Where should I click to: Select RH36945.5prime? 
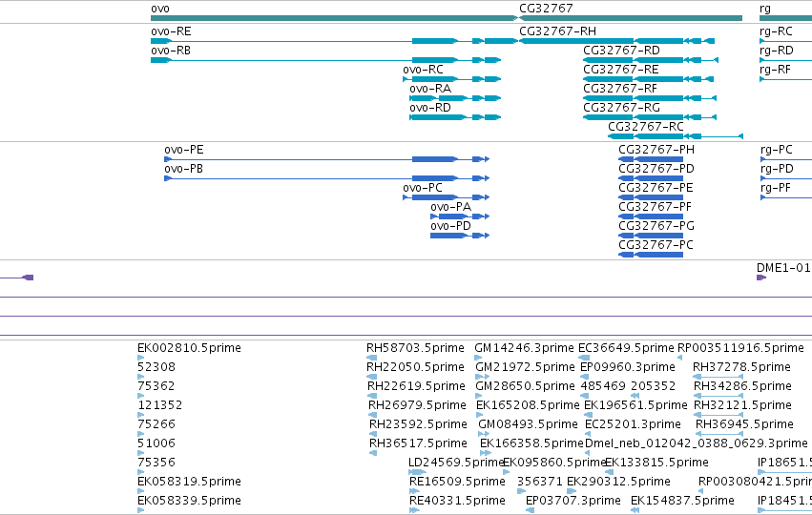(721, 434)
